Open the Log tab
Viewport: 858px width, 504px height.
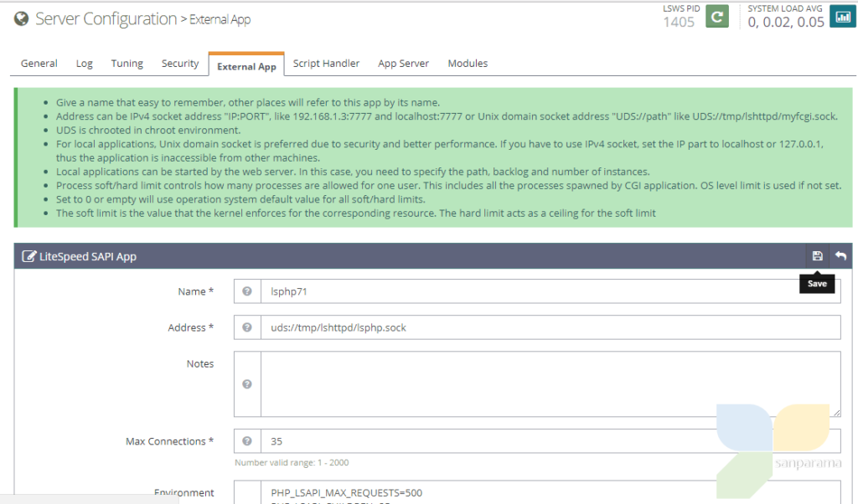pyautogui.click(x=85, y=64)
